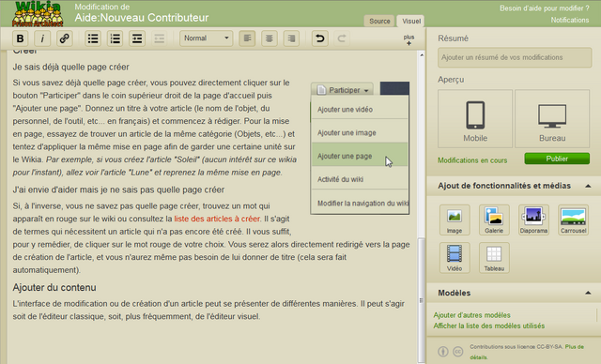Insert a Vidéo
The height and width of the screenshot is (364, 601).
(x=455, y=258)
